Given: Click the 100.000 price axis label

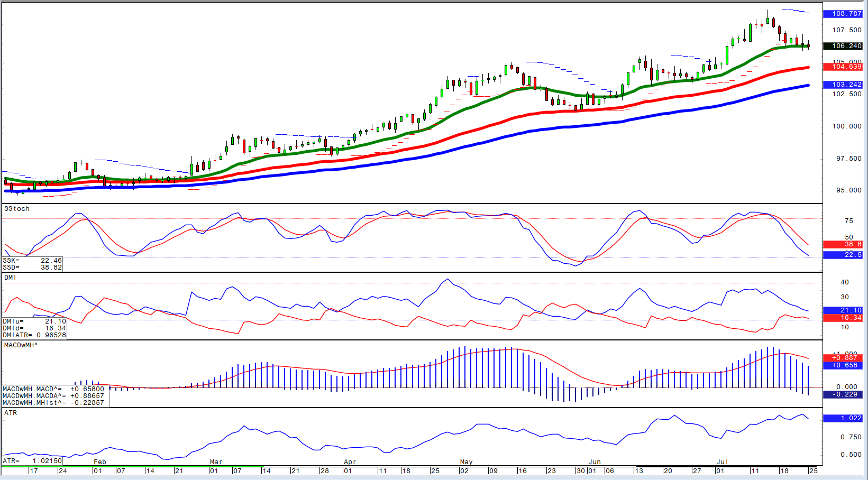Looking at the screenshot, I should pyautogui.click(x=847, y=126).
